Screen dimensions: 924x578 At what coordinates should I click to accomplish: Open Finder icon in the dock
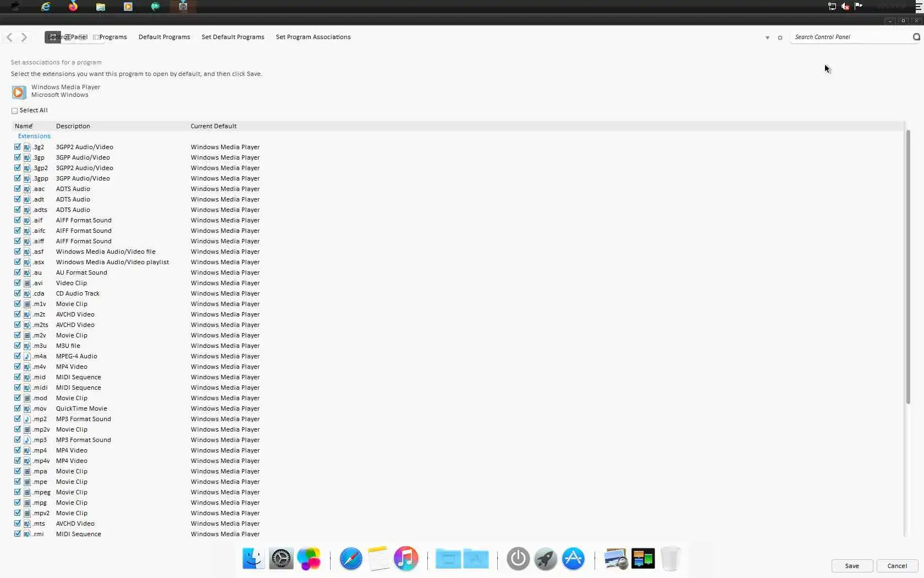[x=254, y=559]
